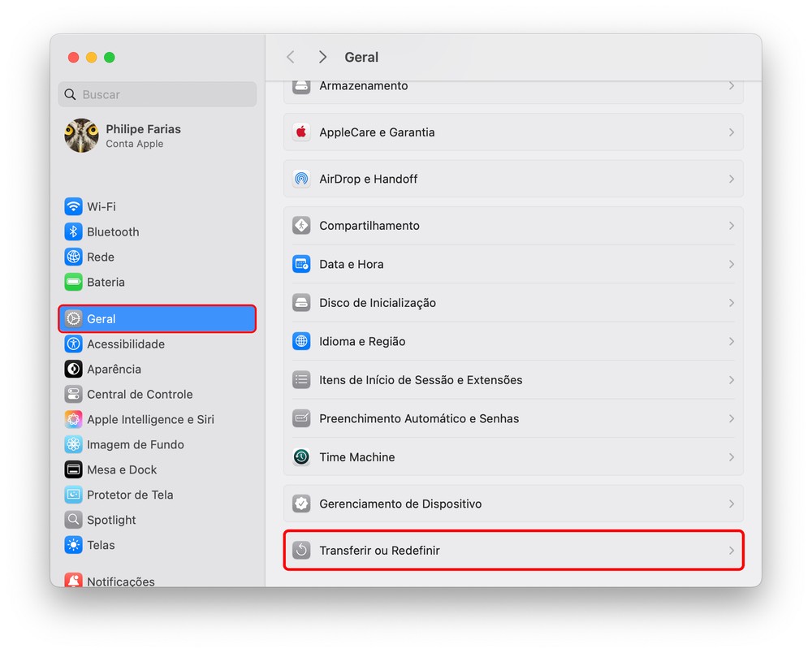Select Wi-Fi in the sidebar
The width and height of the screenshot is (812, 653).
(x=157, y=206)
